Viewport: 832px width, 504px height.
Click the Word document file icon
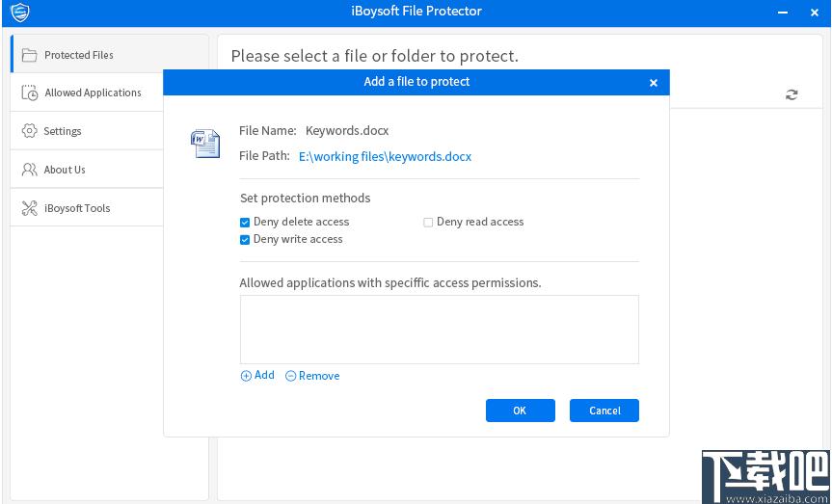[x=204, y=144]
